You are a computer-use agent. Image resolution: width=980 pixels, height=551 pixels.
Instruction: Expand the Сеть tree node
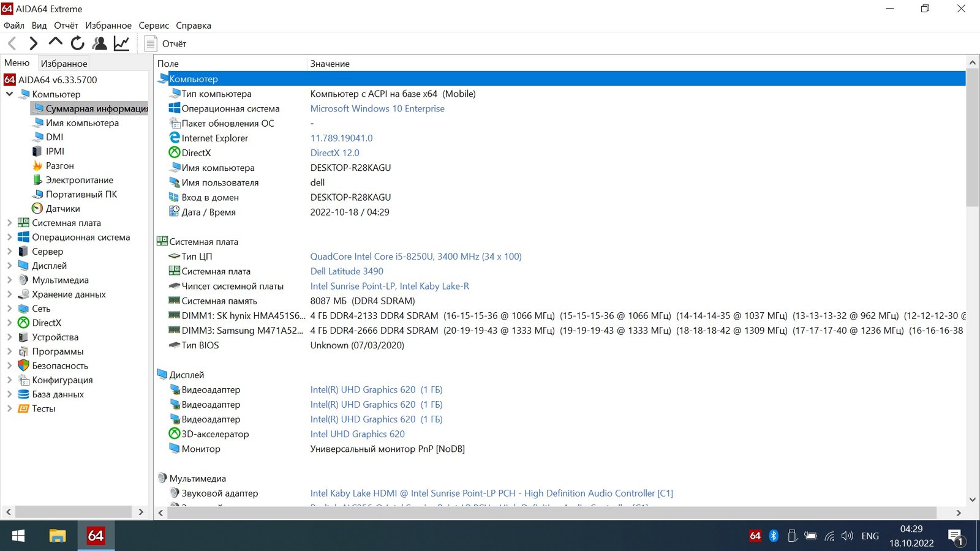(9, 309)
